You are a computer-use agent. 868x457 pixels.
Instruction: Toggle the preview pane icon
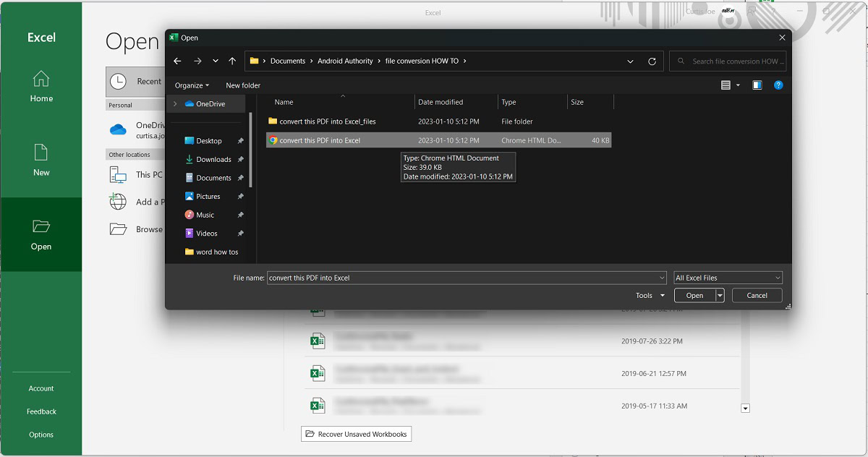click(757, 85)
